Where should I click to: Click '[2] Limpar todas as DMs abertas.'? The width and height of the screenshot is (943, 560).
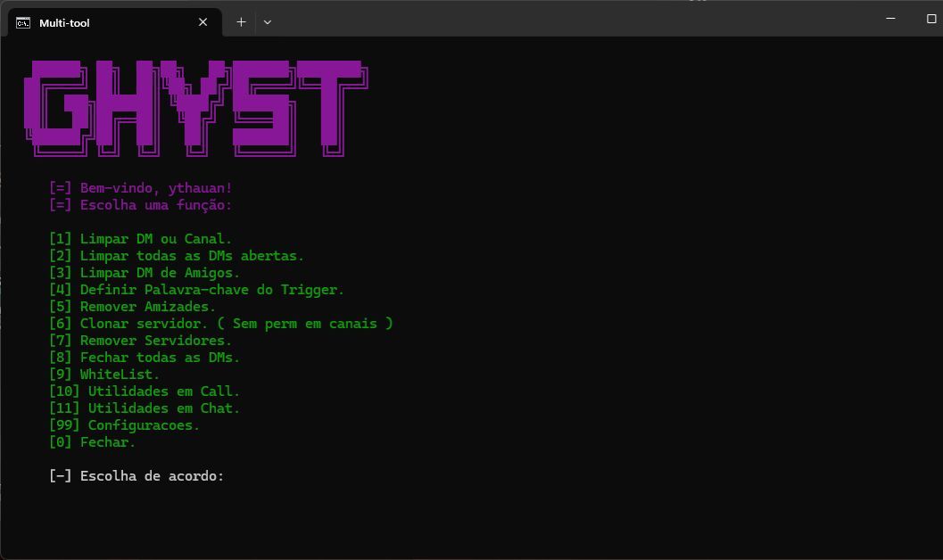177,255
